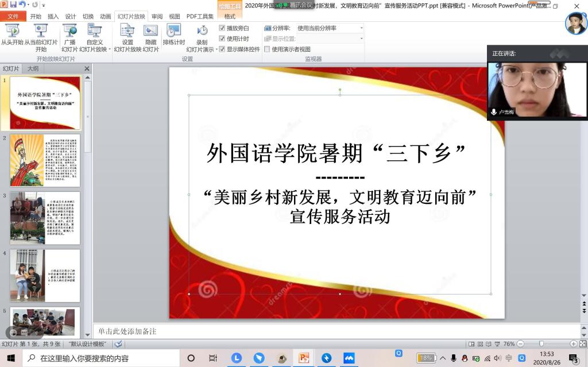
Task: Open the 插入 ribbon tab
Action: point(53,17)
